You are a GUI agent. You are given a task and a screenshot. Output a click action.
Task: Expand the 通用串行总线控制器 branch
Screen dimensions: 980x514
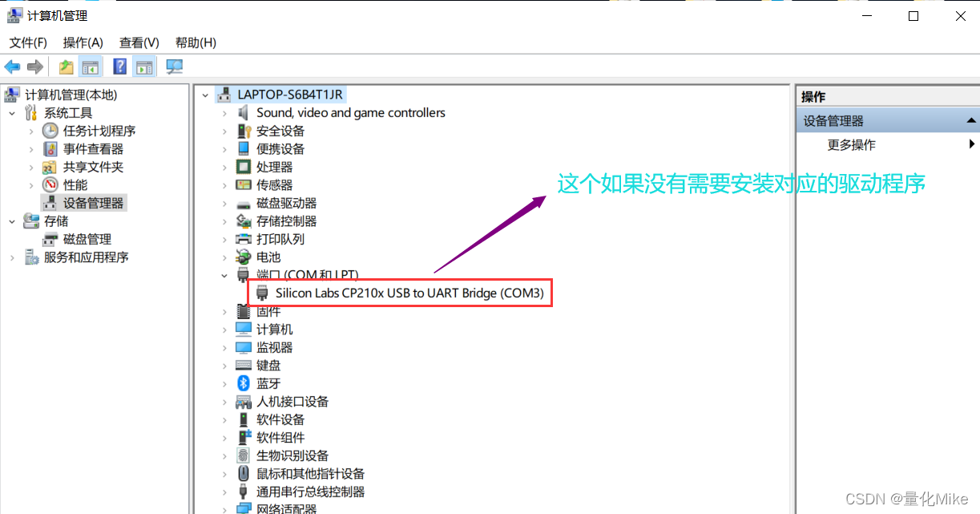[x=224, y=492]
